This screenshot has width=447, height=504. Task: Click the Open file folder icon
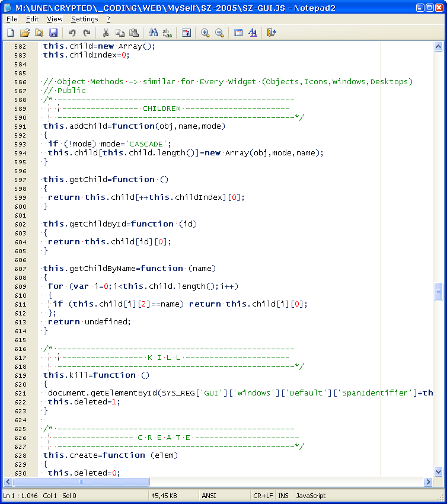[x=25, y=33]
